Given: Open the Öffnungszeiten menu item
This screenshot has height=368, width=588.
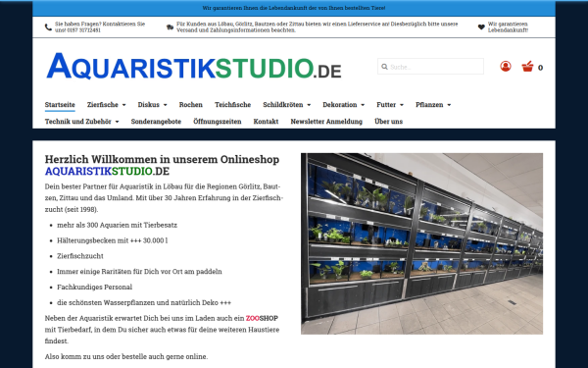Looking at the screenshot, I should click(218, 122).
